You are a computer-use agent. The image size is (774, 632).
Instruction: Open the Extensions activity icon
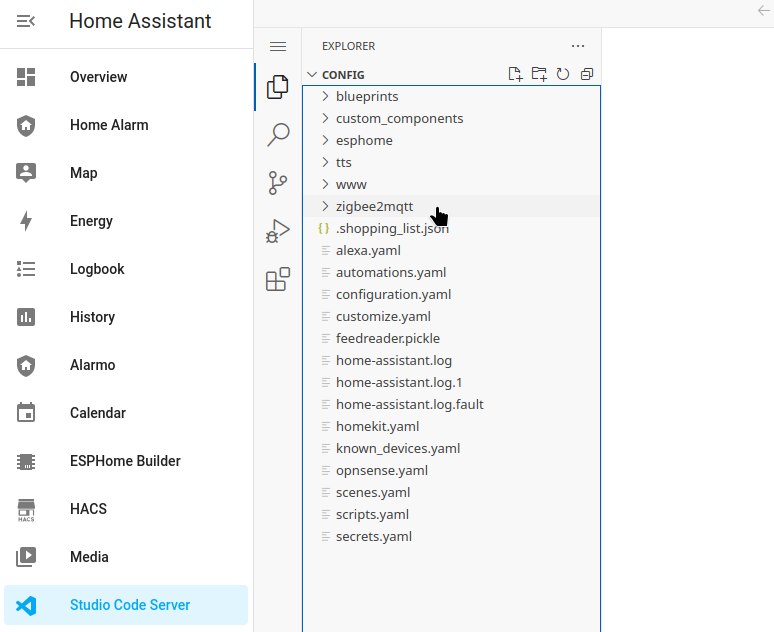pyautogui.click(x=278, y=279)
